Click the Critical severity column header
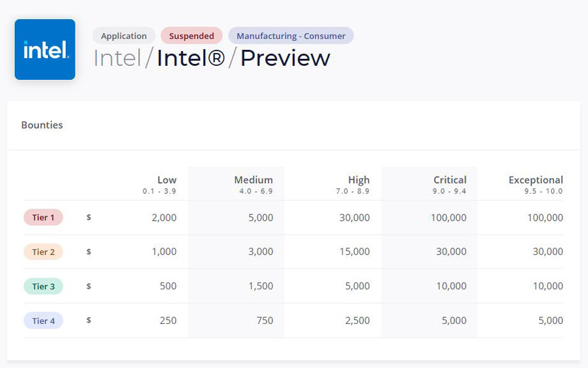Screen dimensions: 588x368 (450, 180)
